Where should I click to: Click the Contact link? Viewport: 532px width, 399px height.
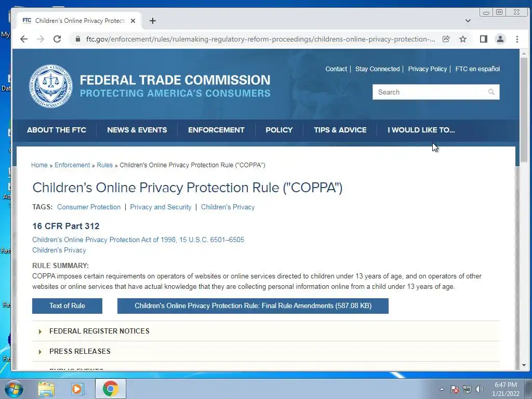pyautogui.click(x=336, y=69)
